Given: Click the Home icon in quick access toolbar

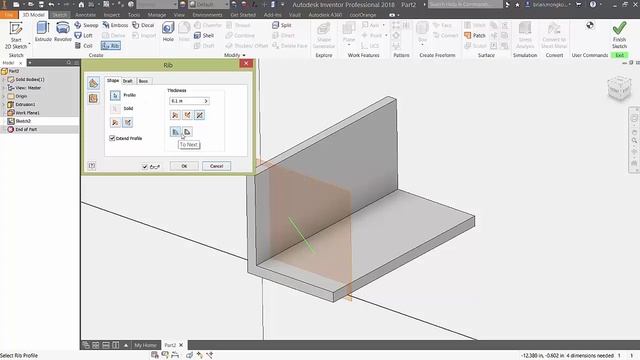Looking at the screenshot, I should (x=81, y=4).
